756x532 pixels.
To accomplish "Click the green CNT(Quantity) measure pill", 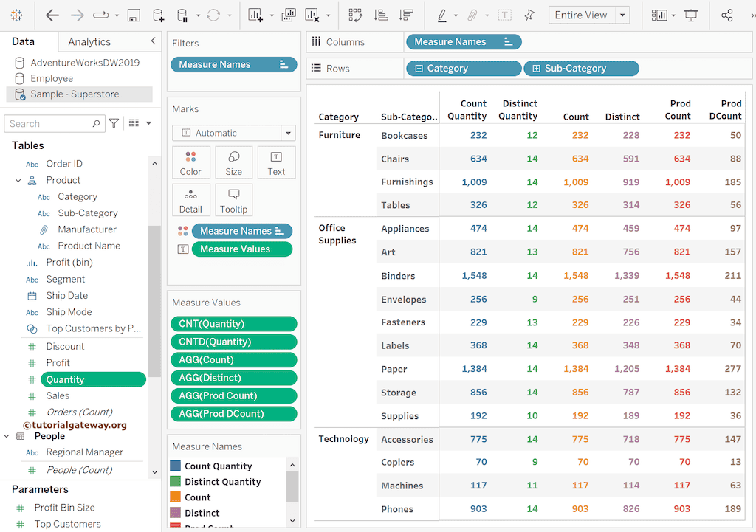I will pyautogui.click(x=233, y=323).
